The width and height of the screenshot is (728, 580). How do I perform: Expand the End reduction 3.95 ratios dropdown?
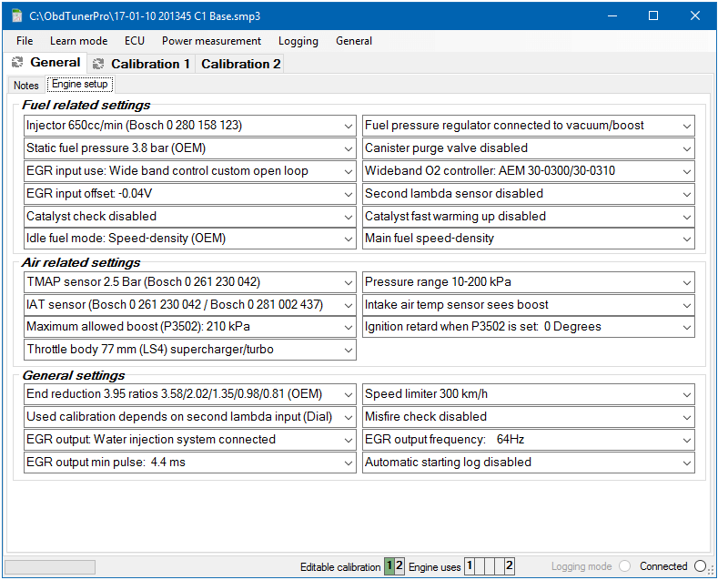190,393
